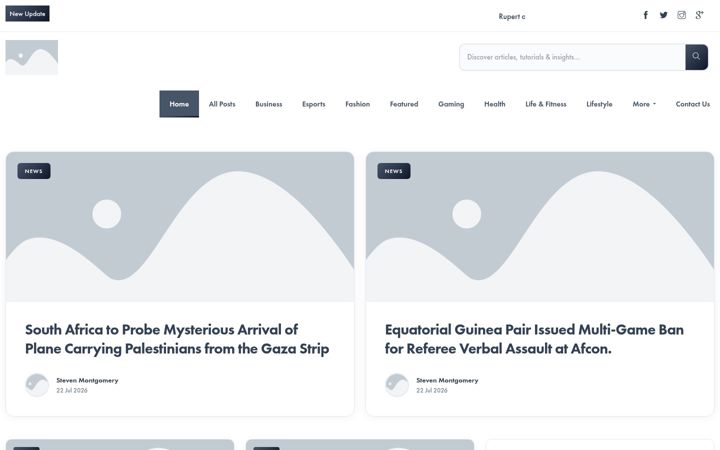Open the Featured category
The height and width of the screenshot is (450, 720).
click(x=404, y=104)
